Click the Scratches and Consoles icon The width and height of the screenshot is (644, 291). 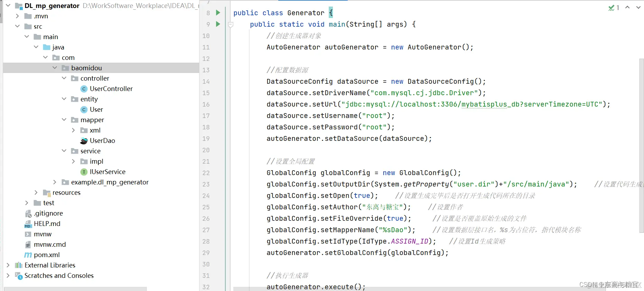[x=19, y=276]
